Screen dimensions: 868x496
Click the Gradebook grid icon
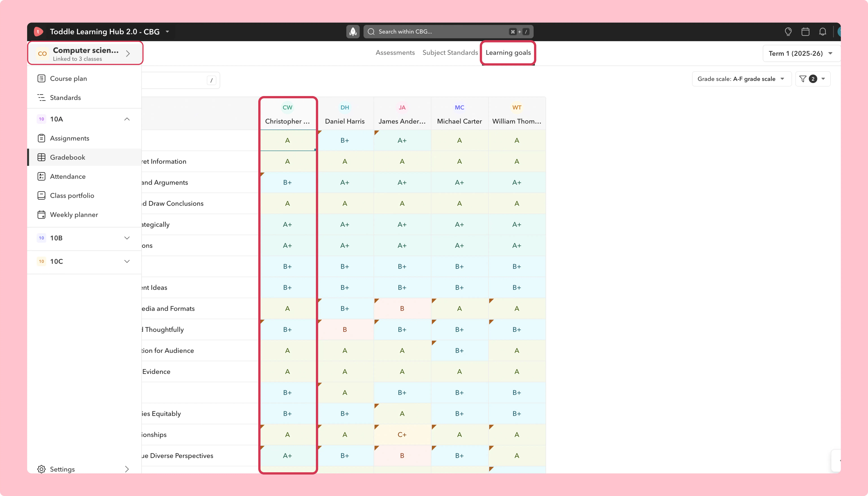click(42, 157)
